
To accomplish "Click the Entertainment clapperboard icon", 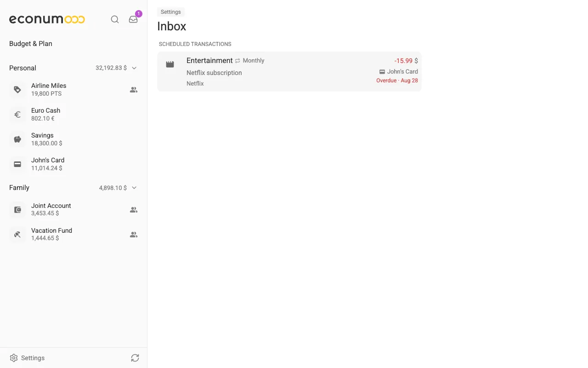I will tap(170, 64).
